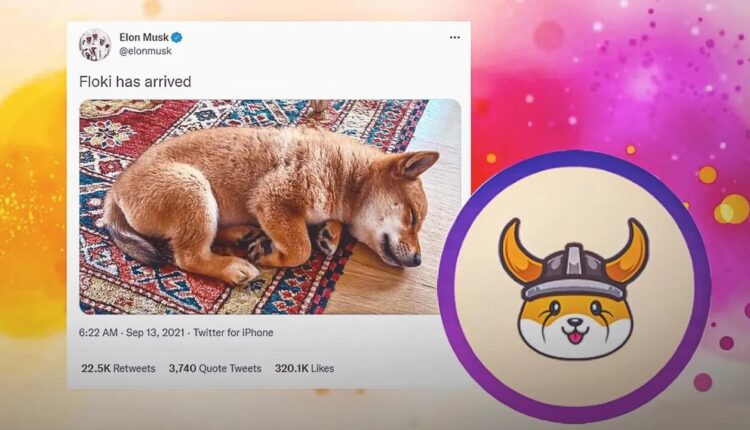This screenshot has width=750, height=430.
Task: Open the Elon Musk display name link
Action: [x=143, y=37]
